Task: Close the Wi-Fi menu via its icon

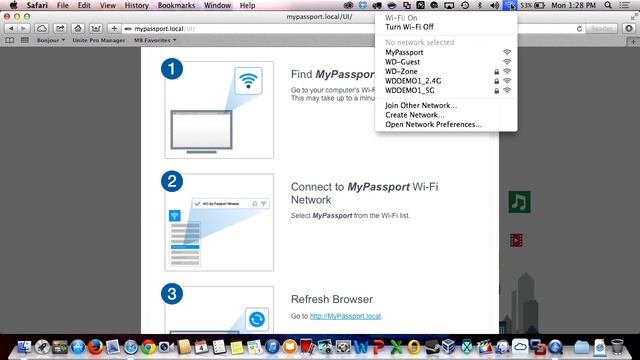Action: click(x=510, y=5)
